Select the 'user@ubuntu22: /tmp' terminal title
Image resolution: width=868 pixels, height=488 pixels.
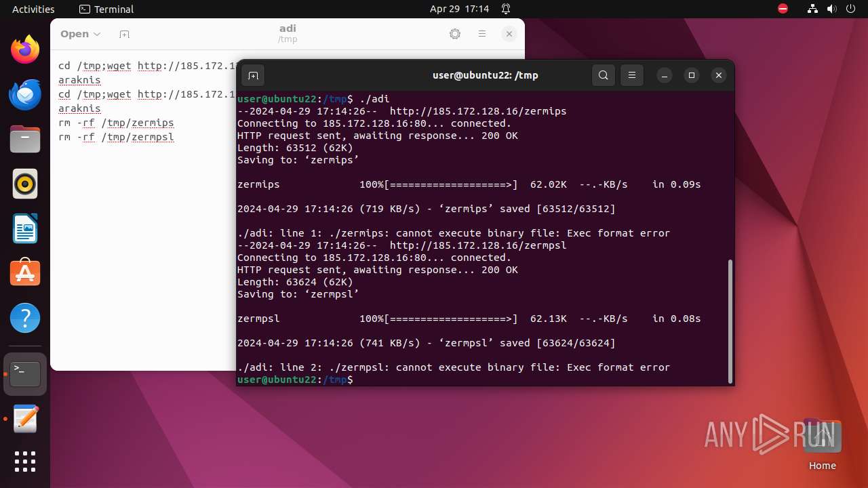coord(486,75)
